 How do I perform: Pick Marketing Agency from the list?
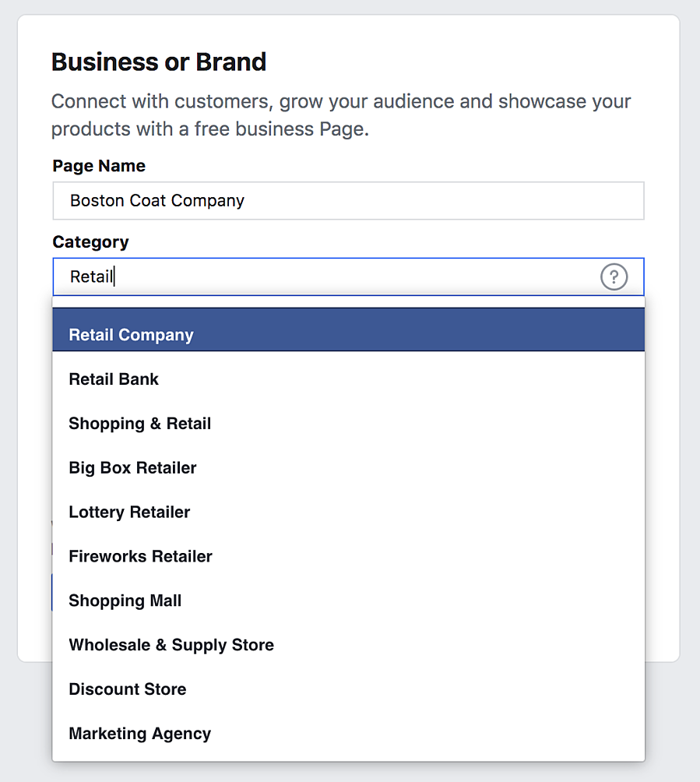click(x=348, y=734)
